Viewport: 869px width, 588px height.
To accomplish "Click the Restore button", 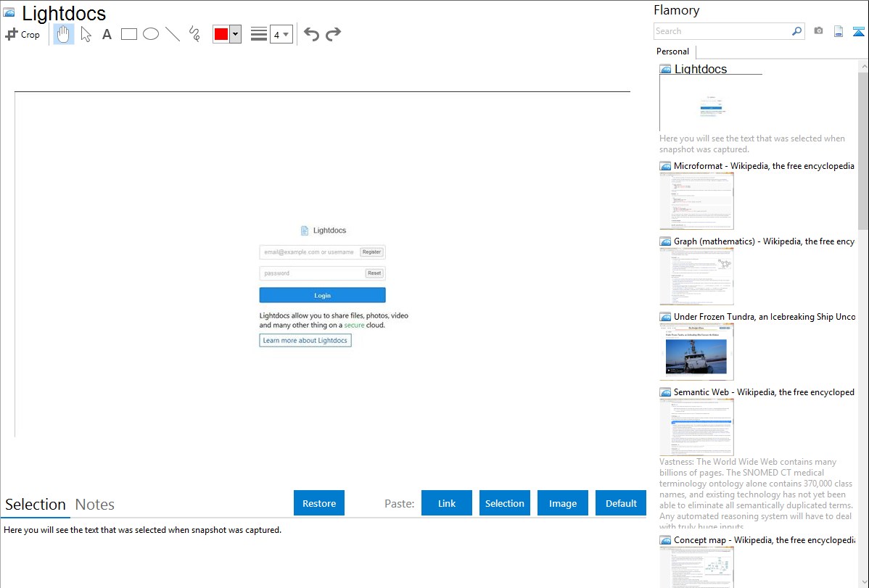I will tap(319, 503).
